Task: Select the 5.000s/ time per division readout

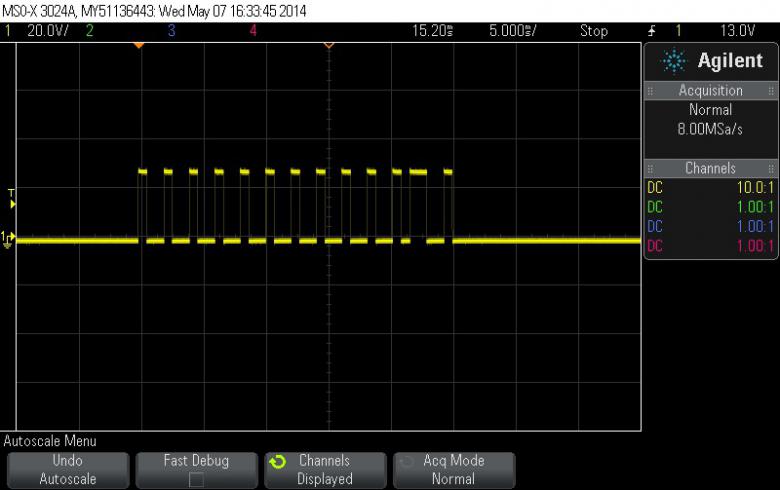Action: (512, 31)
